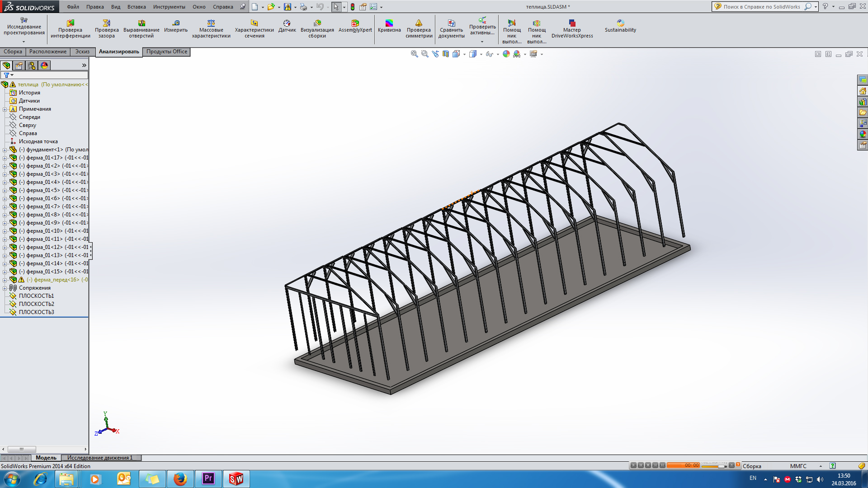Open Apply Scene dropdown arrow

525,54
